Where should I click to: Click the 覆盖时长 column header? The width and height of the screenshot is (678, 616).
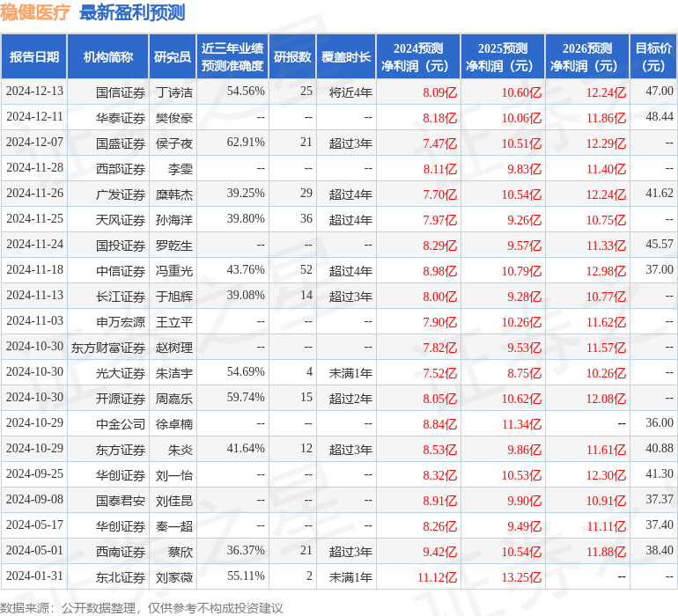coord(346,57)
